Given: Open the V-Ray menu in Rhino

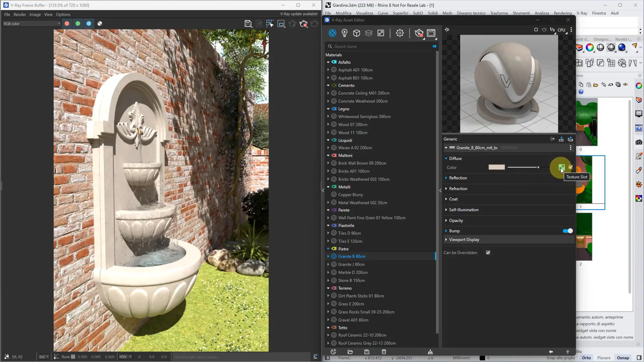Looking at the screenshot, I should (x=582, y=13).
